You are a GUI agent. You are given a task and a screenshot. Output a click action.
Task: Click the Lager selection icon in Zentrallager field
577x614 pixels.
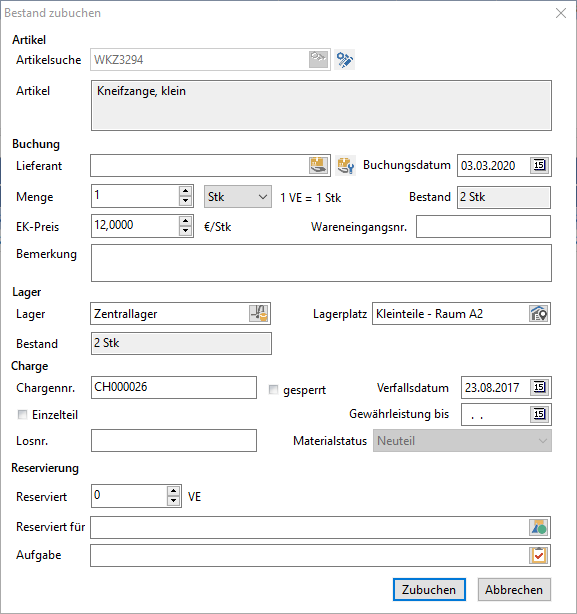259,314
